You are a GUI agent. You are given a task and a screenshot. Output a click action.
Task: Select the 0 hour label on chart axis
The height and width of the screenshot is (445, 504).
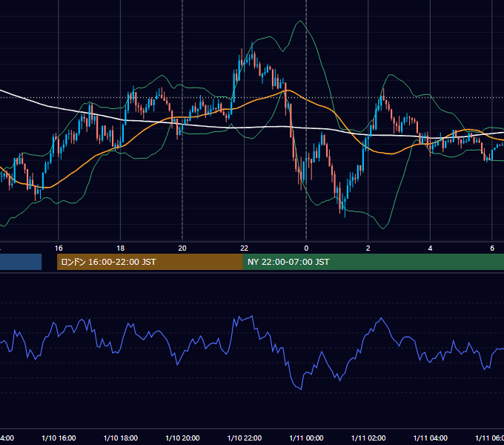(306, 248)
